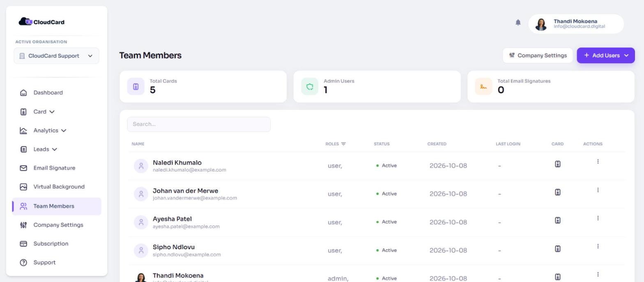Open Subscription page
644x282 pixels.
pyautogui.click(x=51, y=244)
